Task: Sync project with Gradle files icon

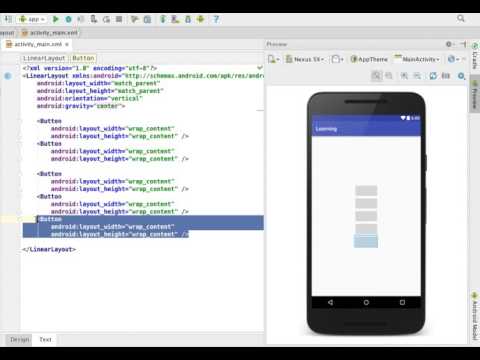Action: pos(163,19)
